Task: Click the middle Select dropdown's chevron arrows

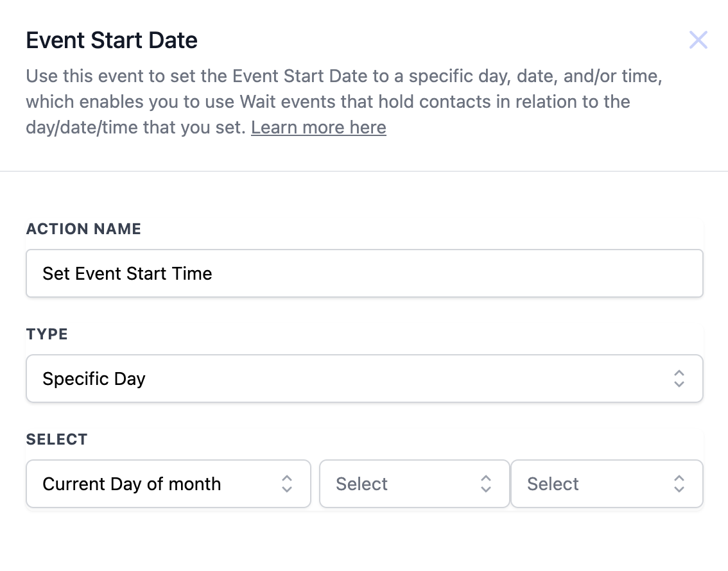Action: pyautogui.click(x=486, y=484)
